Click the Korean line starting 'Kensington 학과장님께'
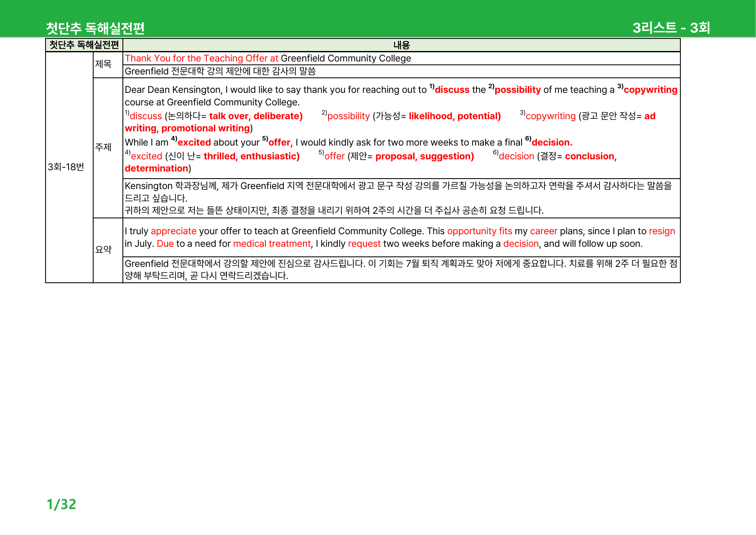The height and width of the screenshot is (535, 756). pos(398,192)
